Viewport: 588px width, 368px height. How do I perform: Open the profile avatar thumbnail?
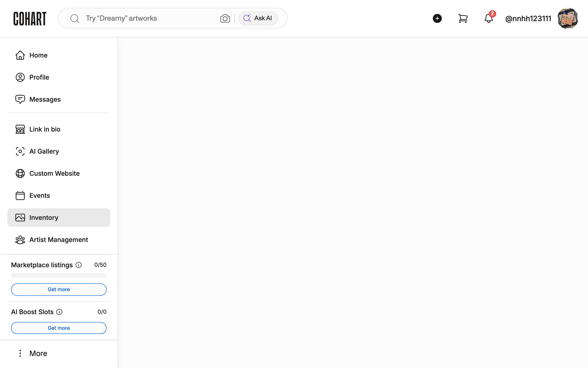coord(568,18)
